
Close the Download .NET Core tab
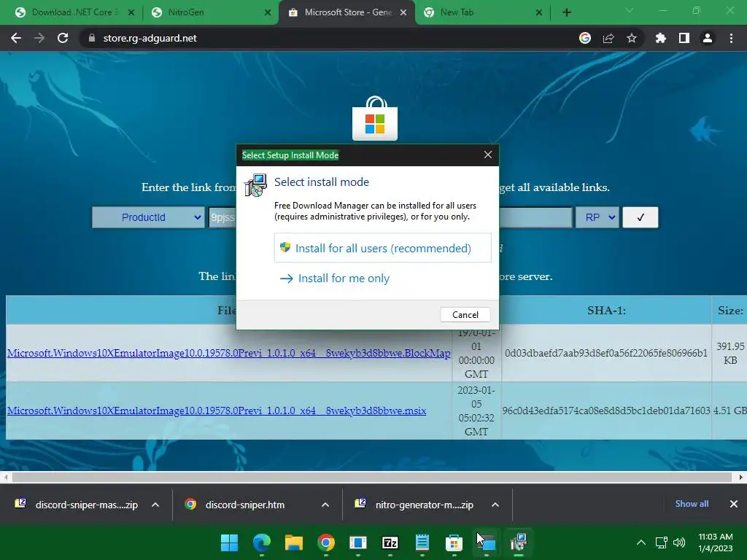(x=131, y=12)
